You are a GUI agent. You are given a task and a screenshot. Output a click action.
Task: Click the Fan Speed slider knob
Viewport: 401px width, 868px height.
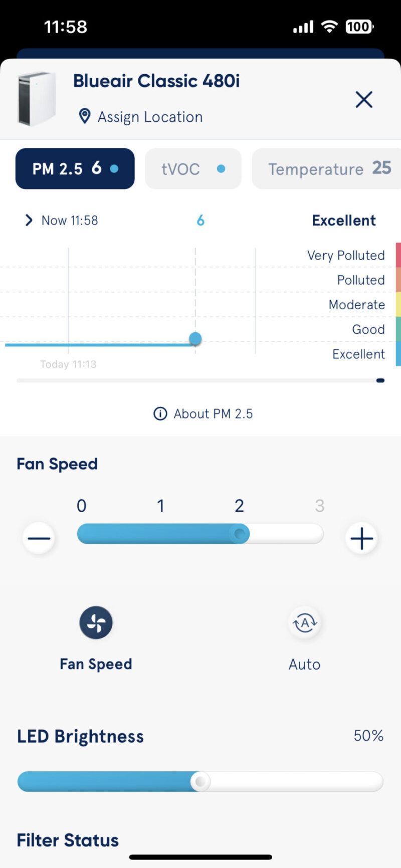pyautogui.click(x=240, y=534)
